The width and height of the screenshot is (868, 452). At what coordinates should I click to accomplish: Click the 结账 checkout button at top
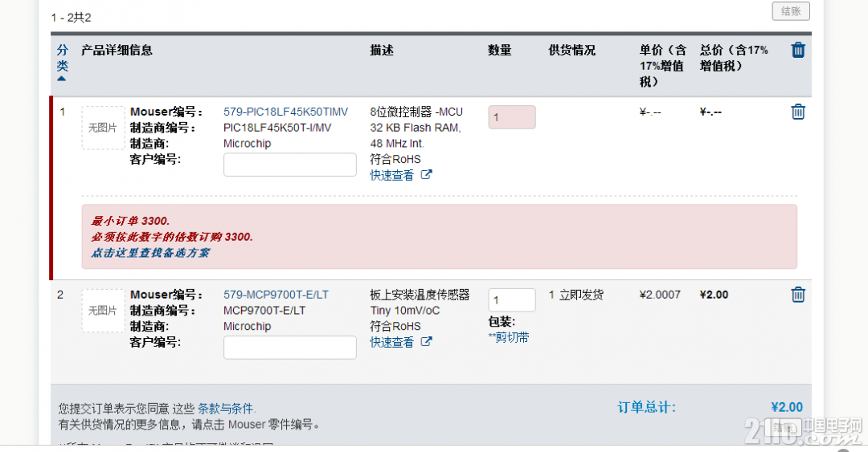[x=790, y=11]
